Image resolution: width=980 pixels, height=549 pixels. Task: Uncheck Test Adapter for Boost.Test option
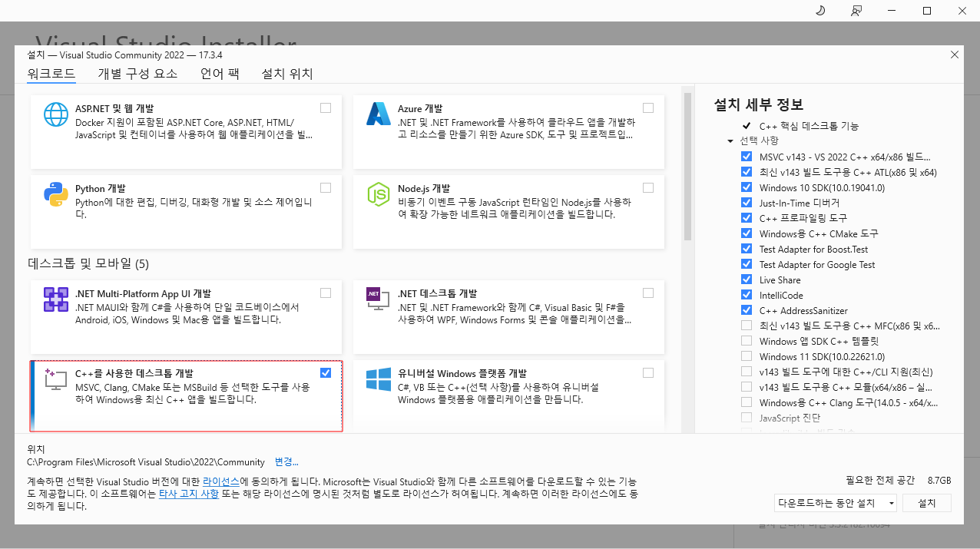point(747,249)
